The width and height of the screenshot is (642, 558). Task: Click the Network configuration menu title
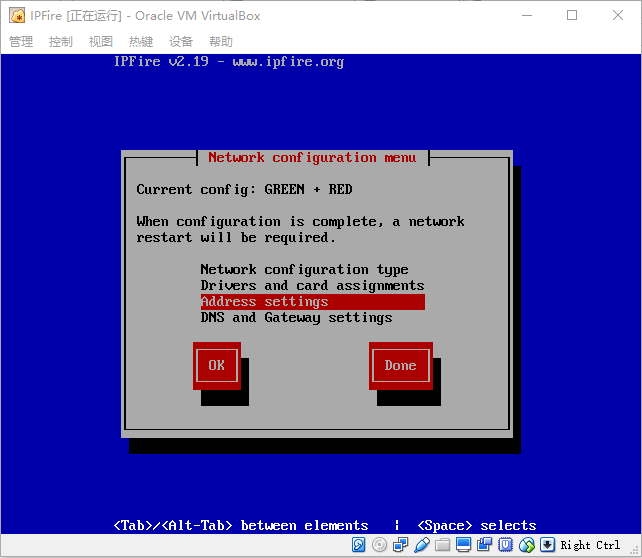pos(312,158)
